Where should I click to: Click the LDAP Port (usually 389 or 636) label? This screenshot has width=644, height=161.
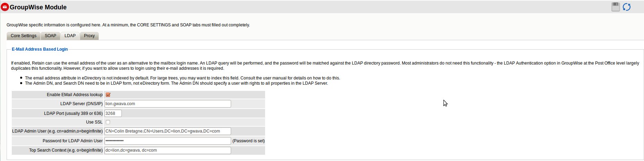73,113
